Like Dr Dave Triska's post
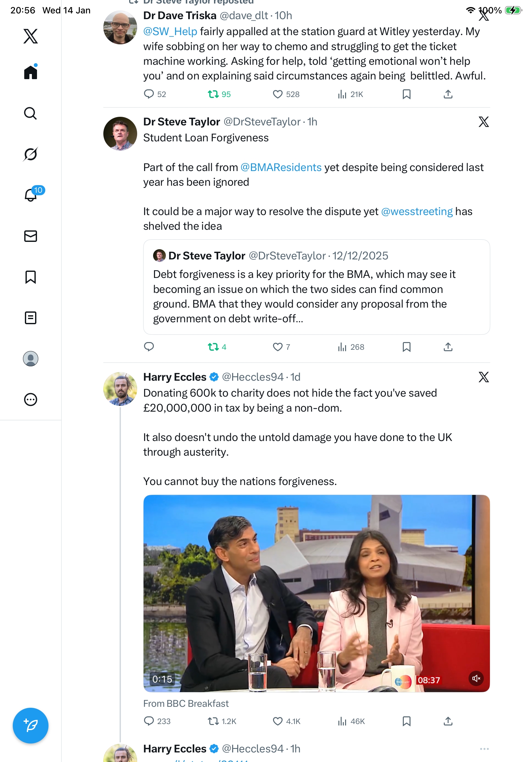532x762 pixels. (x=277, y=94)
